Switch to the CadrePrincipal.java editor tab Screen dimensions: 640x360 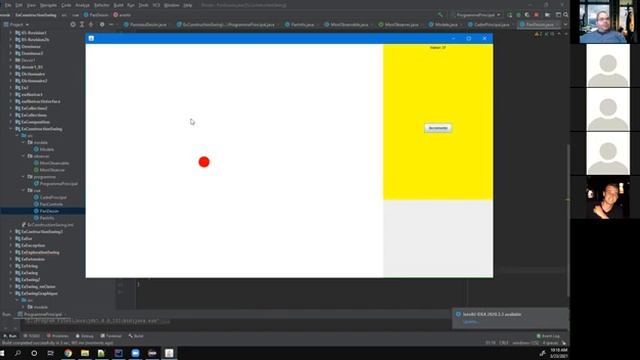[489, 24]
